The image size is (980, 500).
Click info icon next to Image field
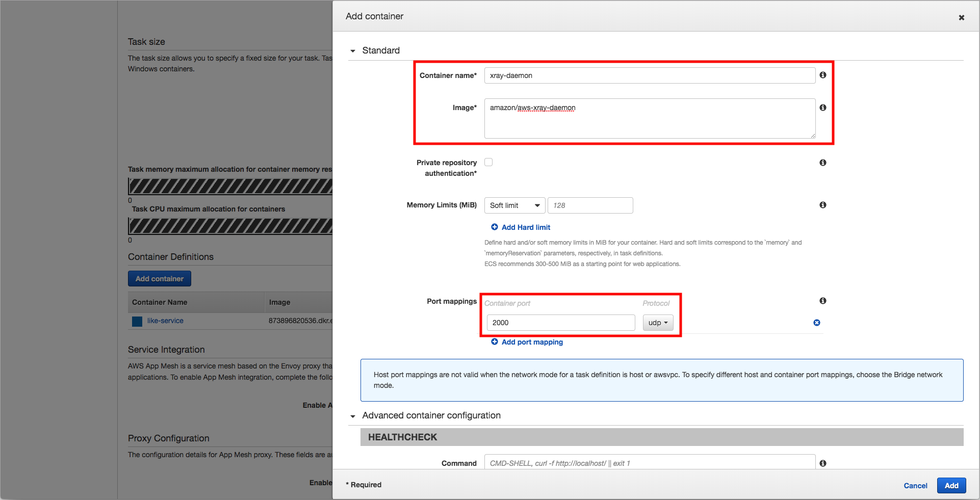pyautogui.click(x=822, y=108)
